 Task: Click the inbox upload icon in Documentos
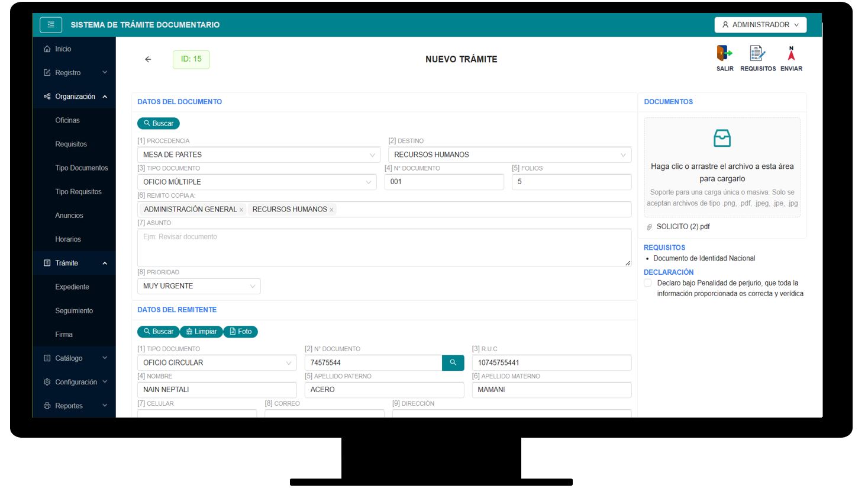(722, 139)
